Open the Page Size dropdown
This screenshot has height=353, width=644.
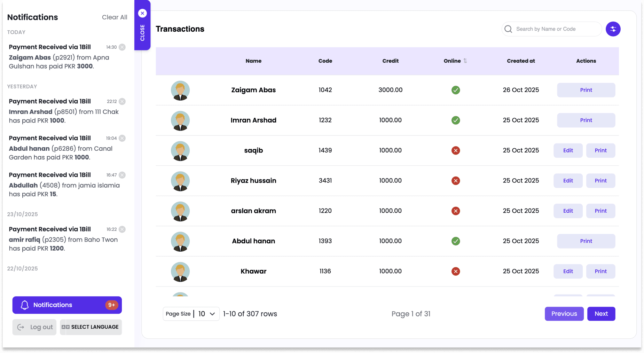[x=206, y=314]
